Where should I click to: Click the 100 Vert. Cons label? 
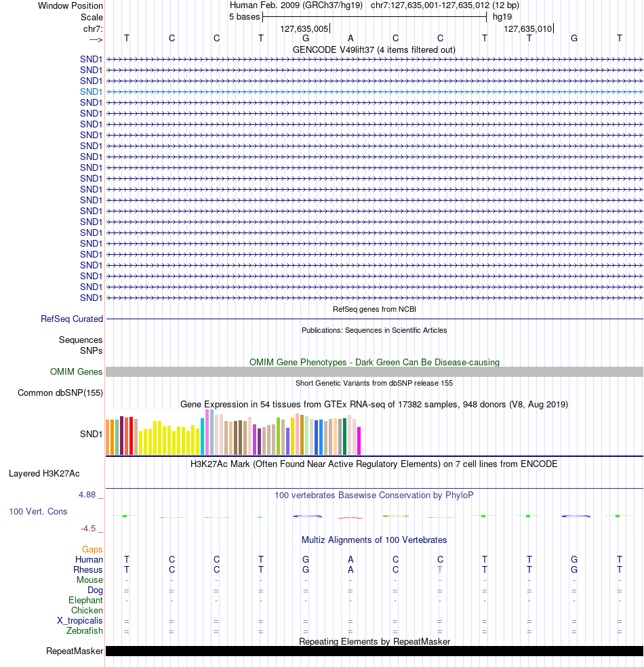38,511
